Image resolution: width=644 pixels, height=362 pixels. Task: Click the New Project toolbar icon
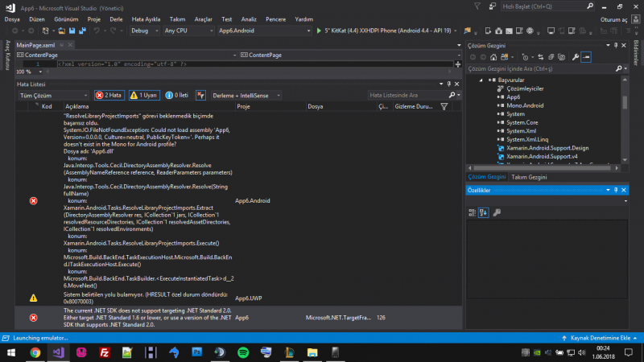point(46,31)
